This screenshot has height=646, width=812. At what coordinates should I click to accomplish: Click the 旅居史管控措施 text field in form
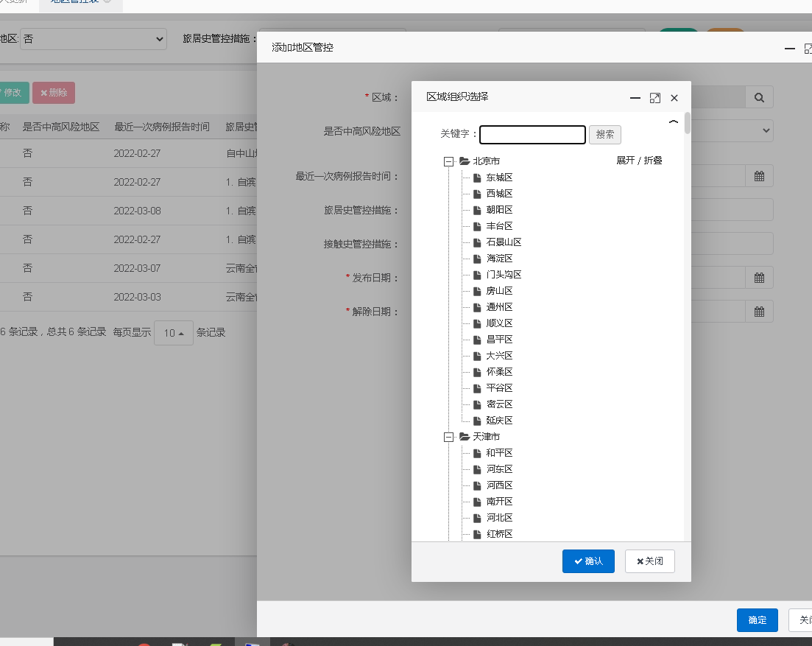(732, 210)
